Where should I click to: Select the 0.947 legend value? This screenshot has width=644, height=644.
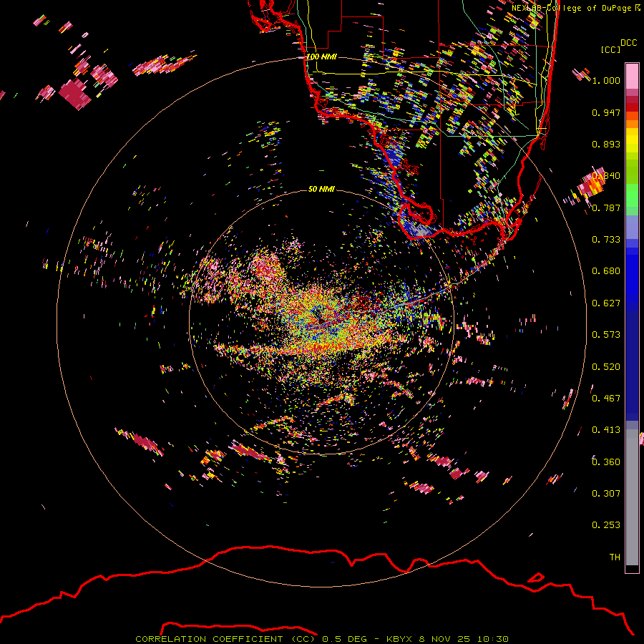(606, 112)
